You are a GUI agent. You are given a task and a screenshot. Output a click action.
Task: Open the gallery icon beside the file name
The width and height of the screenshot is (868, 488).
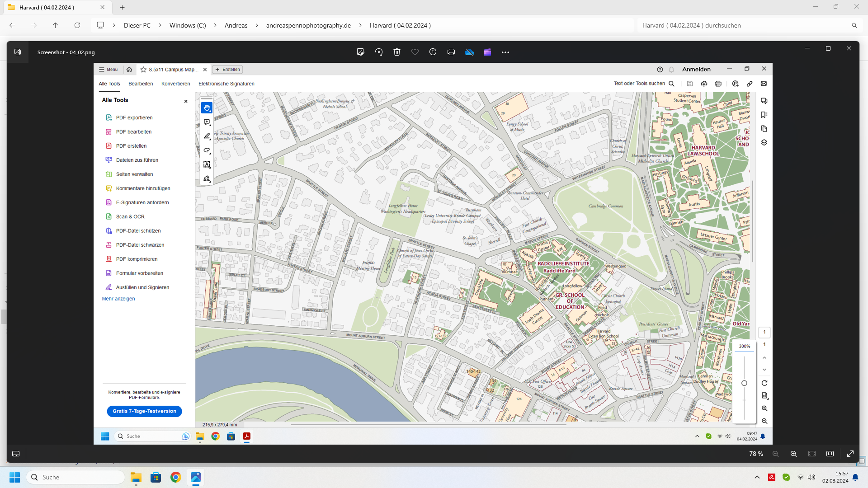click(x=17, y=52)
